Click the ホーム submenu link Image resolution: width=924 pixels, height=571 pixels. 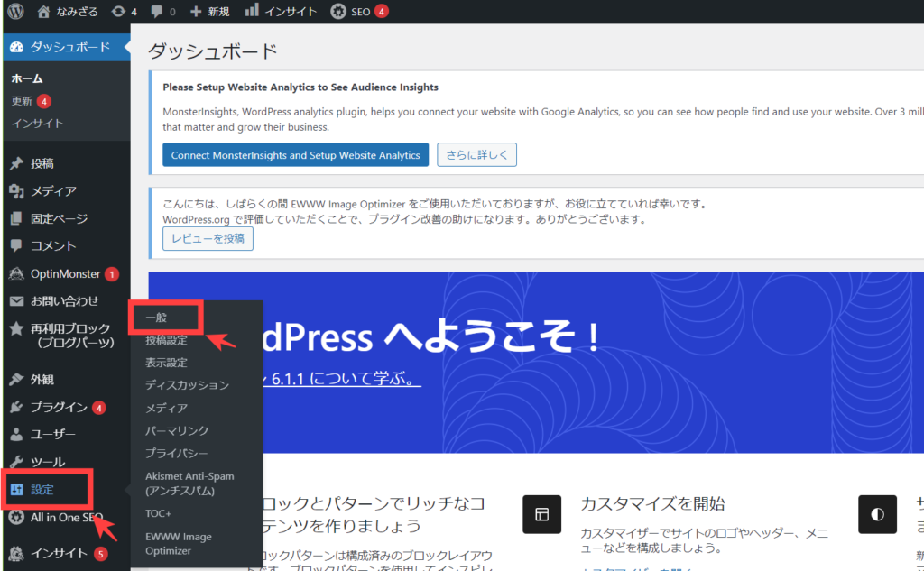pyautogui.click(x=27, y=78)
